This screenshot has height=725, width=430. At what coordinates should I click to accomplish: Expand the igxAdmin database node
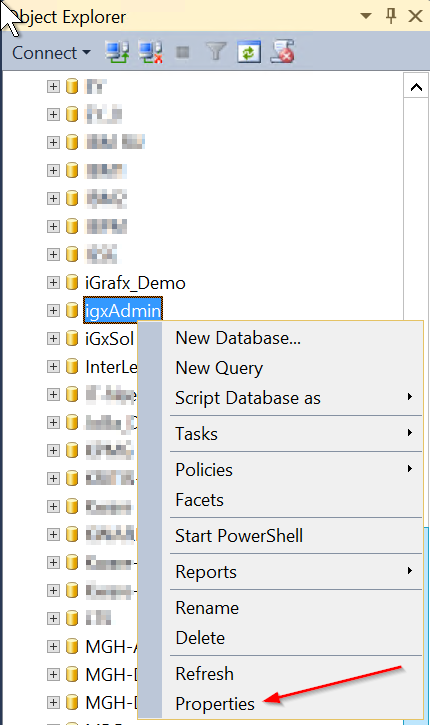53,310
